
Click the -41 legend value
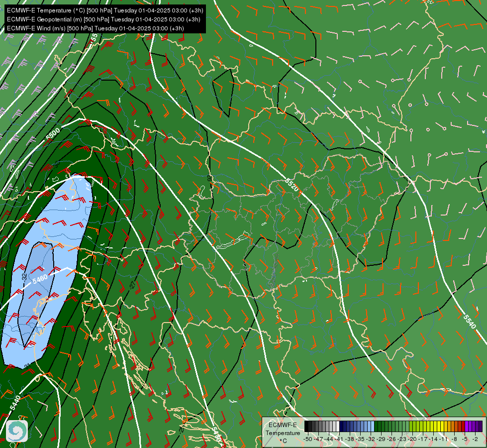point(339,439)
